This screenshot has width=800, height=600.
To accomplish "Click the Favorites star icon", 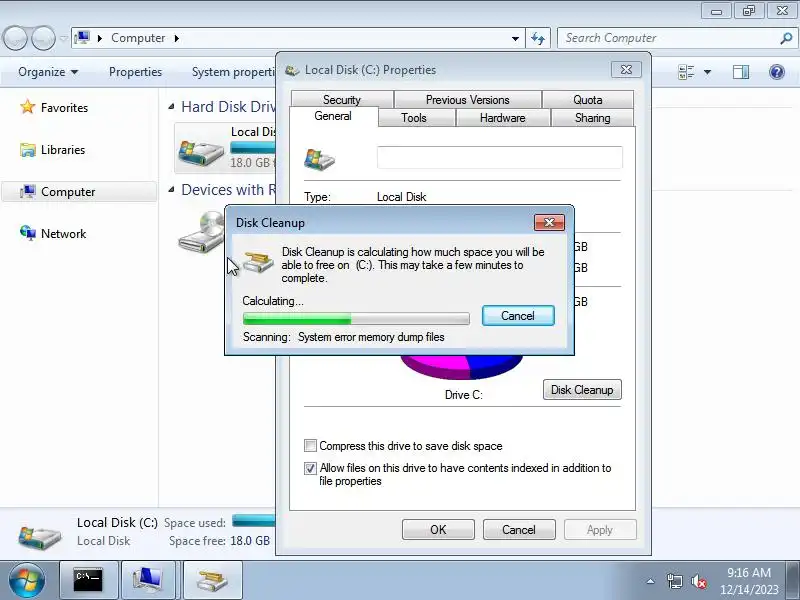I will tap(28, 107).
